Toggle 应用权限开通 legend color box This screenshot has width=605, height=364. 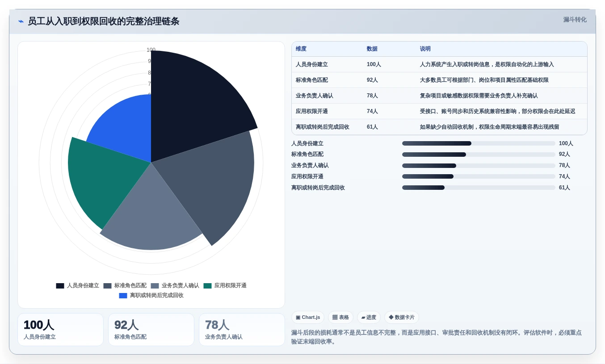point(207,286)
